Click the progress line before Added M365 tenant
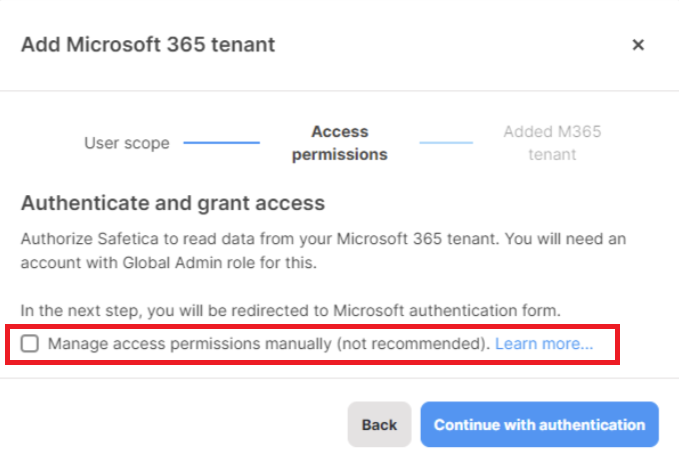 click(x=446, y=142)
